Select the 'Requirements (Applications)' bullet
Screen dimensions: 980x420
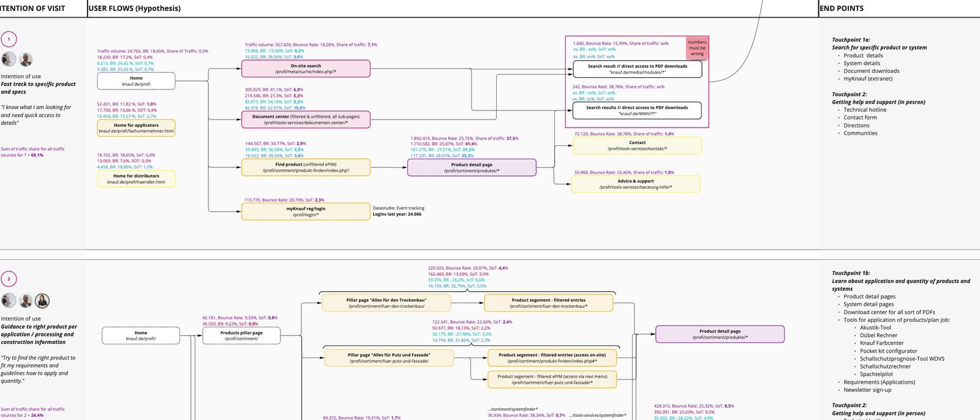coord(879,383)
